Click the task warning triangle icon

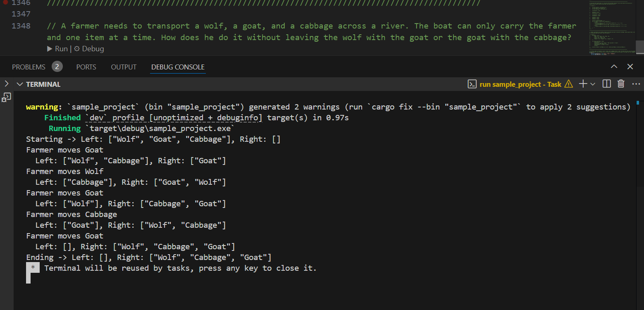(569, 84)
